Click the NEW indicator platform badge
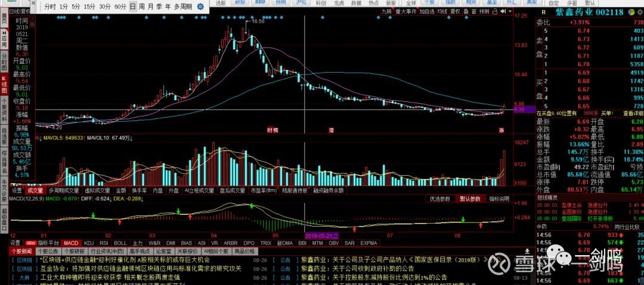644x285 pixels. (31, 243)
